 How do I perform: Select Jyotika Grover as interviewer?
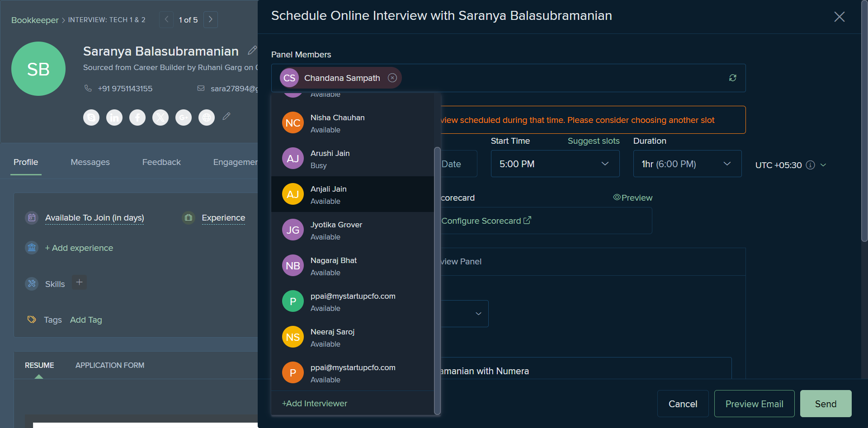(353, 230)
